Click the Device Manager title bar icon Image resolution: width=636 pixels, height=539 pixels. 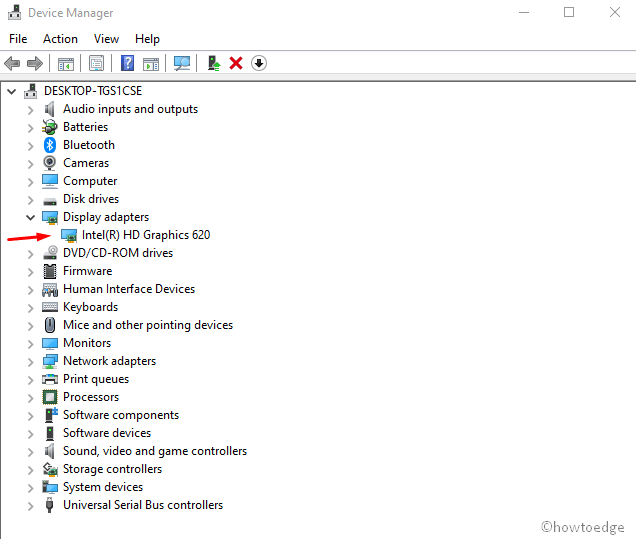click(x=15, y=13)
